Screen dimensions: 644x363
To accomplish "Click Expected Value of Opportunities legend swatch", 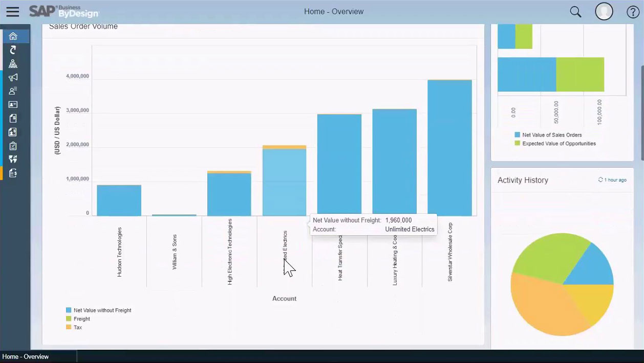I will (518, 144).
